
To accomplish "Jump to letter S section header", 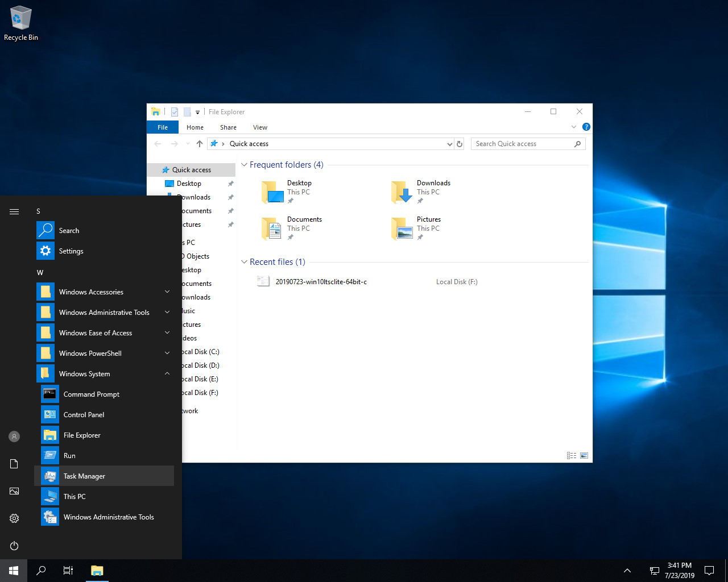I will (39, 211).
